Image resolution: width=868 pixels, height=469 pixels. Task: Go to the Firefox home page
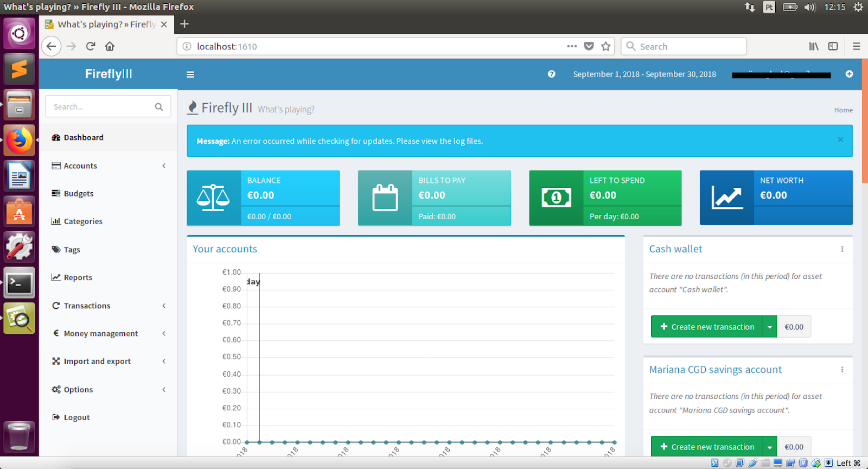coord(110,46)
